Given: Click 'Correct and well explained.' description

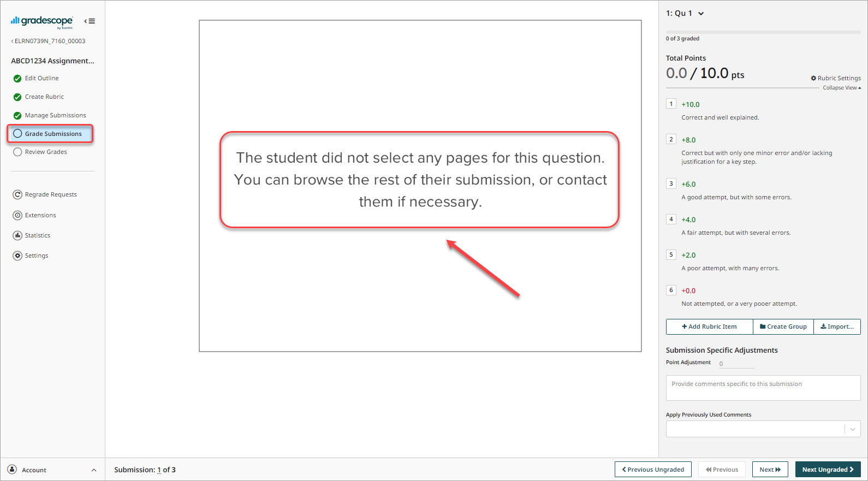Looking at the screenshot, I should coord(720,117).
